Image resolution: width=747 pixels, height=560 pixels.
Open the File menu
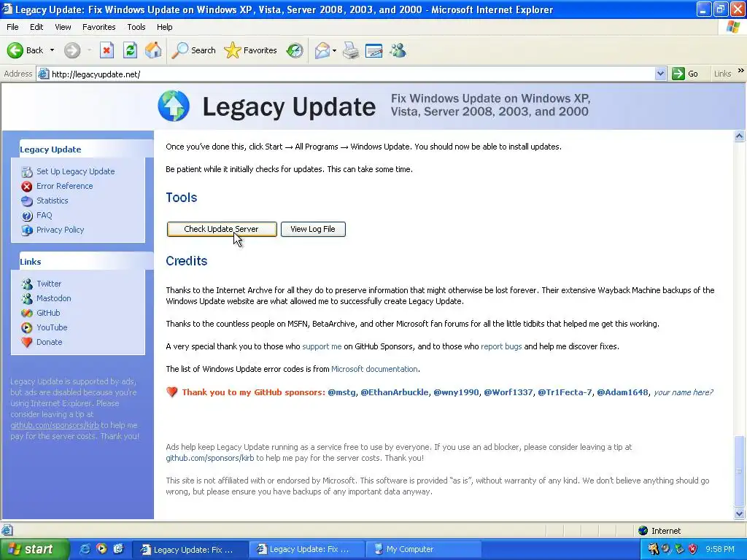(x=12, y=27)
